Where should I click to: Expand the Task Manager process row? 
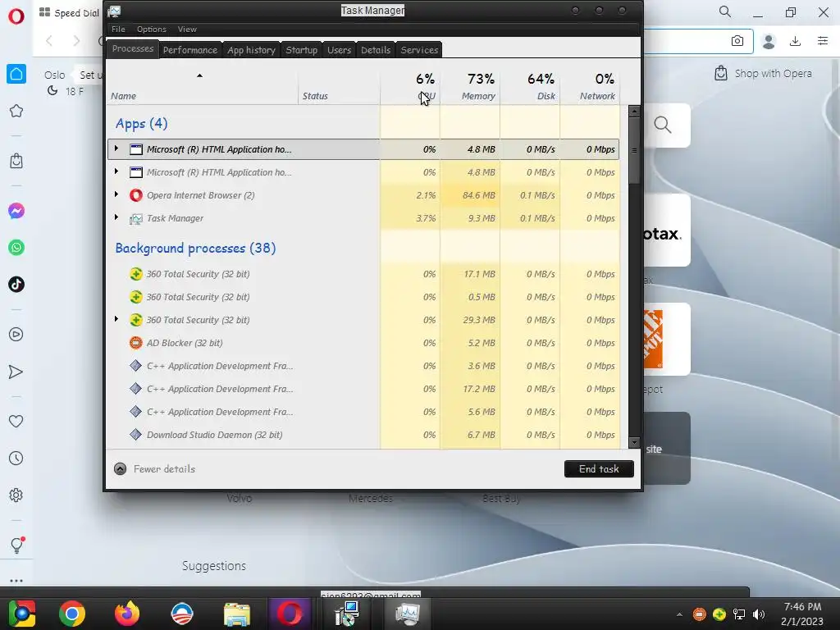point(116,217)
